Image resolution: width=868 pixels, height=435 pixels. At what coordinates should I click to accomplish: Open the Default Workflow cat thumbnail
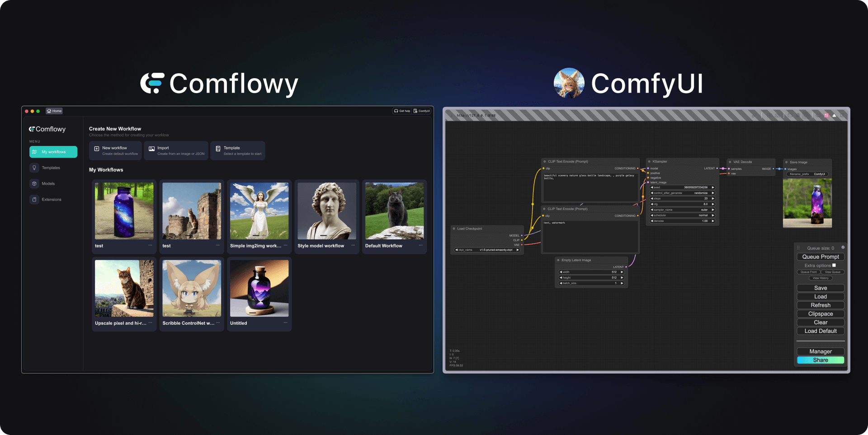click(x=395, y=211)
